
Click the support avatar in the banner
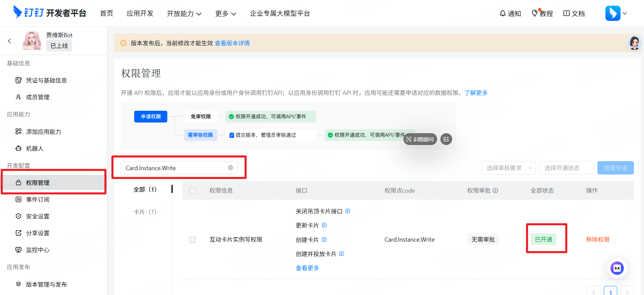point(634,43)
